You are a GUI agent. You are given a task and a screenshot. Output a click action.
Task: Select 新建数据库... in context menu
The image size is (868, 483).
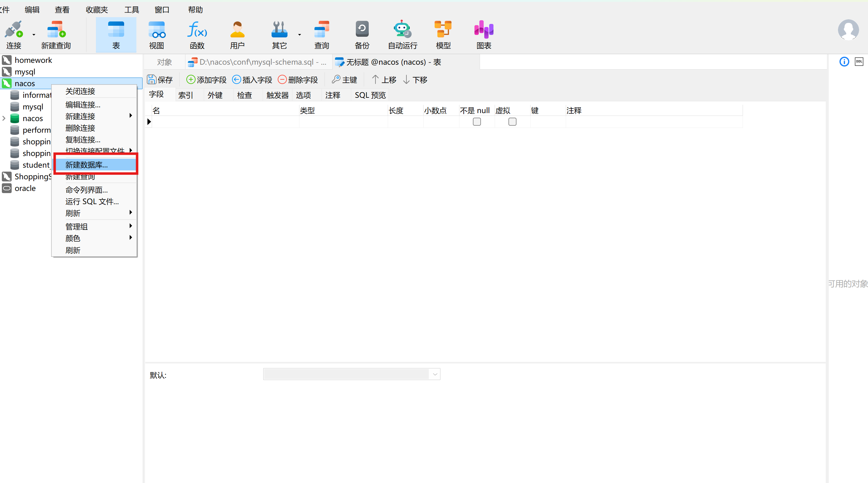click(87, 165)
